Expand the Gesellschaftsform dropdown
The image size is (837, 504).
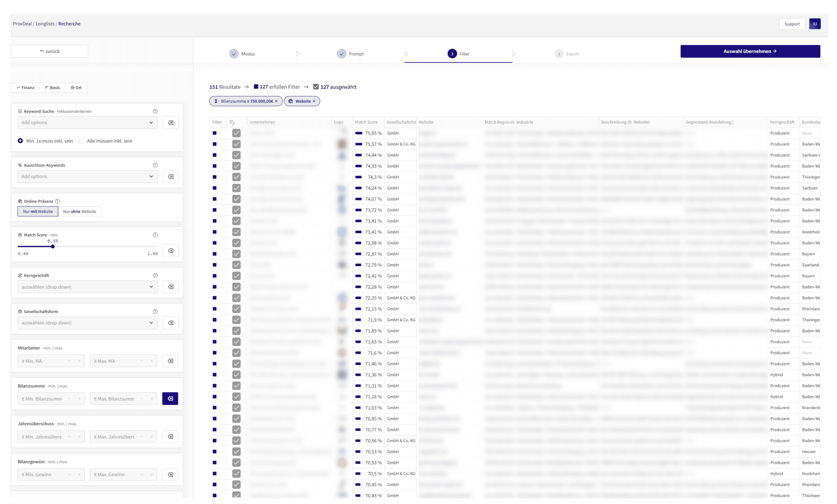click(87, 323)
